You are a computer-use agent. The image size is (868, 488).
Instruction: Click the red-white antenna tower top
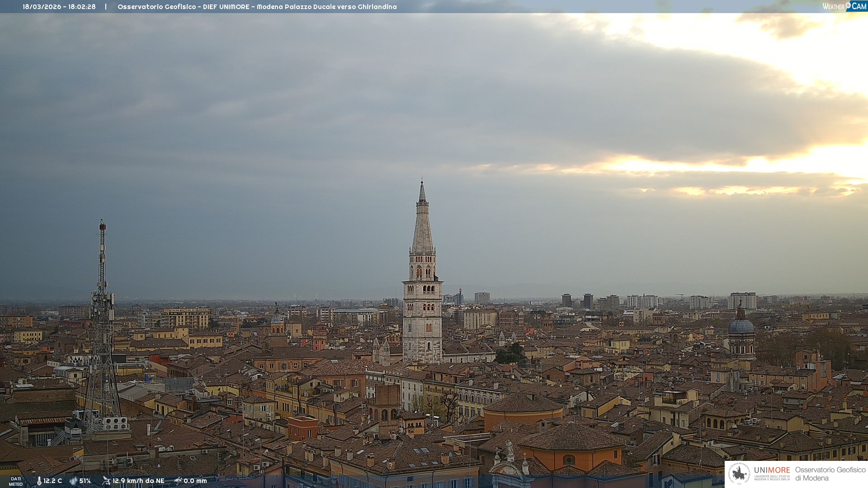click(x=103, y=227)
